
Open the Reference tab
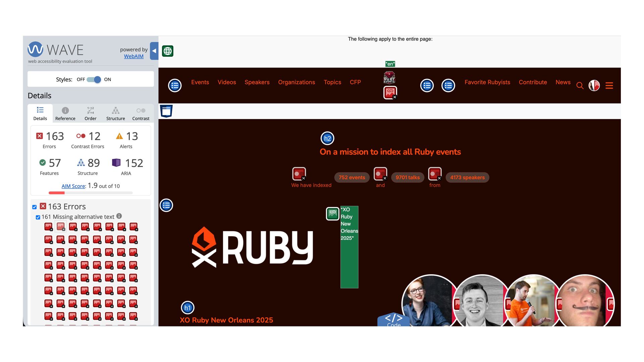point(65,114)
